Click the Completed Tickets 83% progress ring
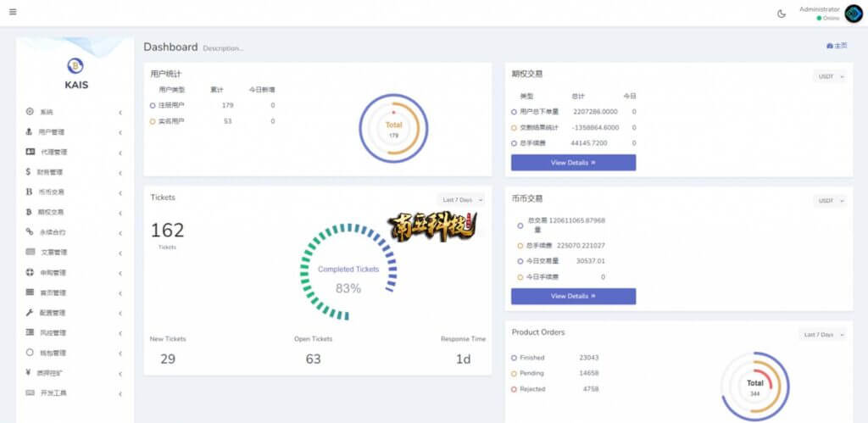This screenshot has height=423, width=868. (x=348, y=272)
